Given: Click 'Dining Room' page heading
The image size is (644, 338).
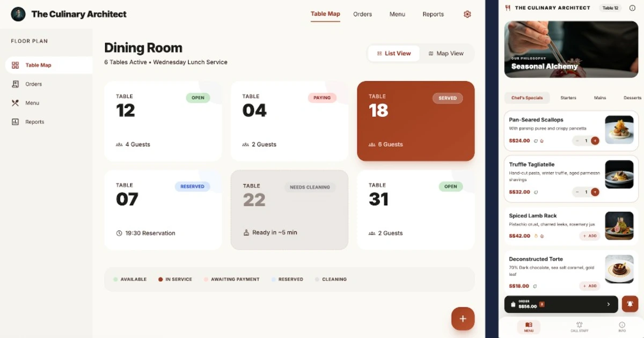Looking at the screenshot, I should point(143,48).
